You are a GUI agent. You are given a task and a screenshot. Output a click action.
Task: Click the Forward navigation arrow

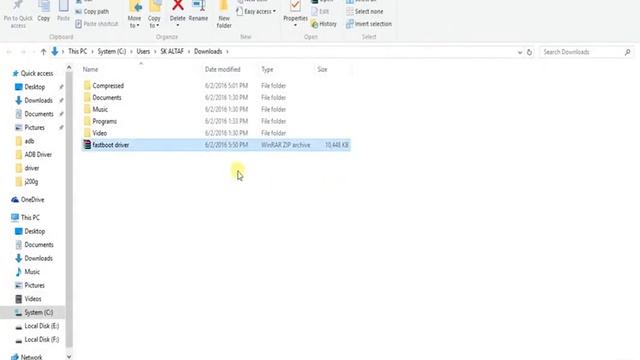[x=23, y=52]
